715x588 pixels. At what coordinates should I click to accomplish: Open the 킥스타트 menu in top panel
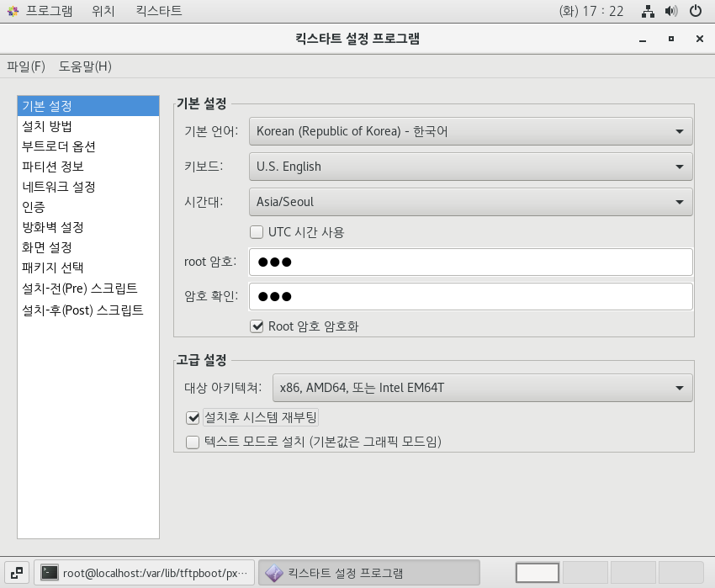159,10
